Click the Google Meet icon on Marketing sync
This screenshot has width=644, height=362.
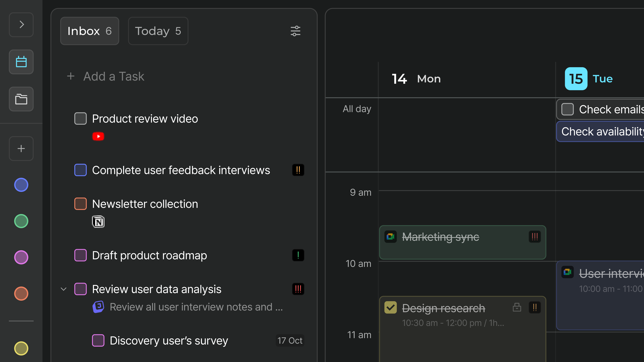(390, 237)
